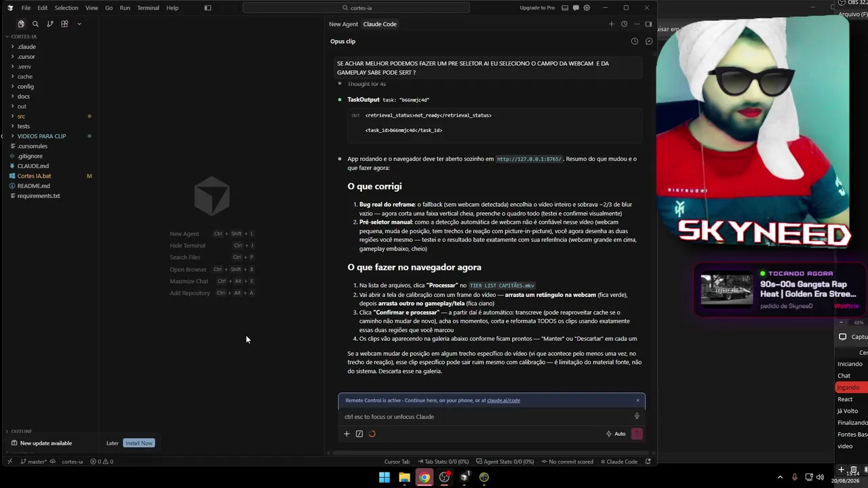The image size is (868, 488).
Task: Toggle the panel layout icon near Upgrade
Action: click(564, 8)
